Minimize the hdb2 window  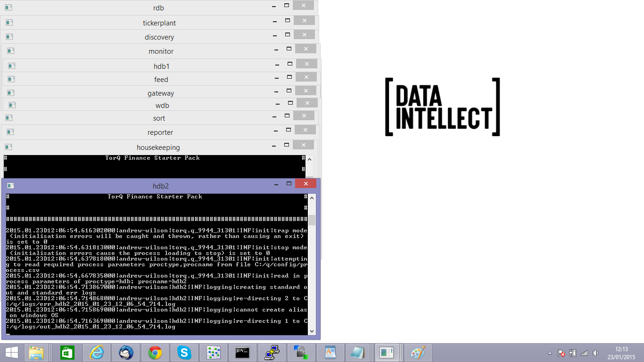277,185
